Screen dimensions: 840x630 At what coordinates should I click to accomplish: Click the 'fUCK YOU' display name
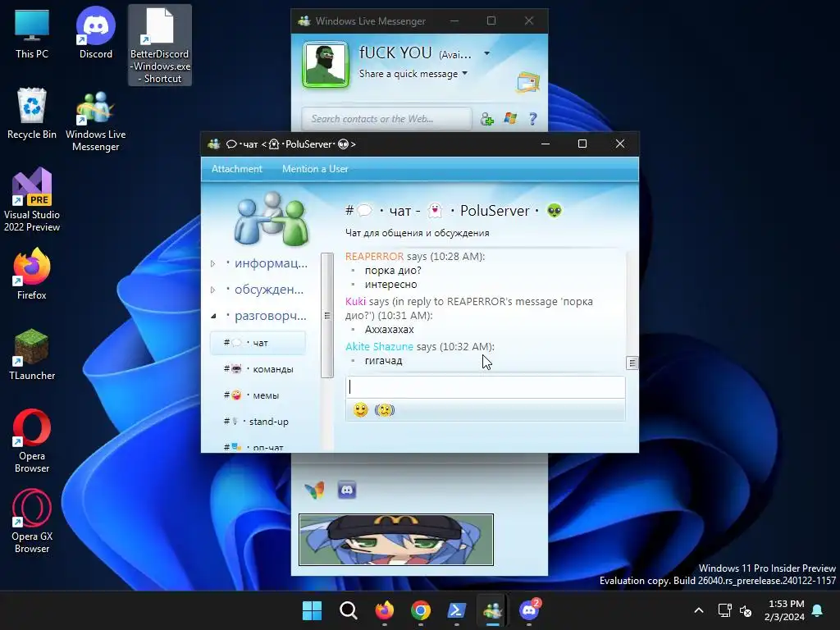(395, 52)
